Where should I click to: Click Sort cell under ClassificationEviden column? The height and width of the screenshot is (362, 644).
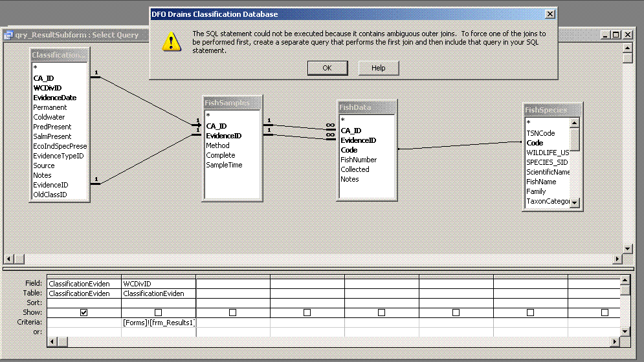click(84, 303)
